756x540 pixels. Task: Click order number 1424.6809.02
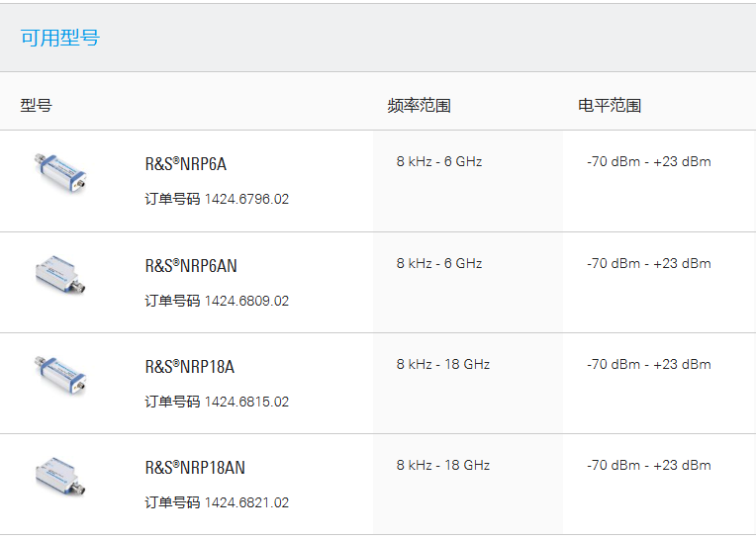coord(246,301)
